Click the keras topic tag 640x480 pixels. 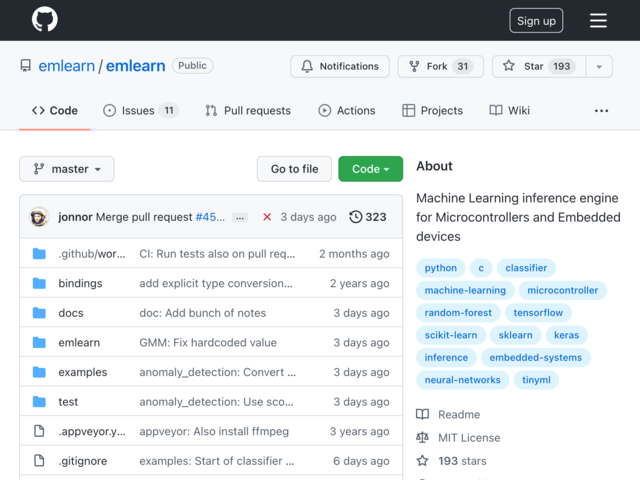pos(566,335)
